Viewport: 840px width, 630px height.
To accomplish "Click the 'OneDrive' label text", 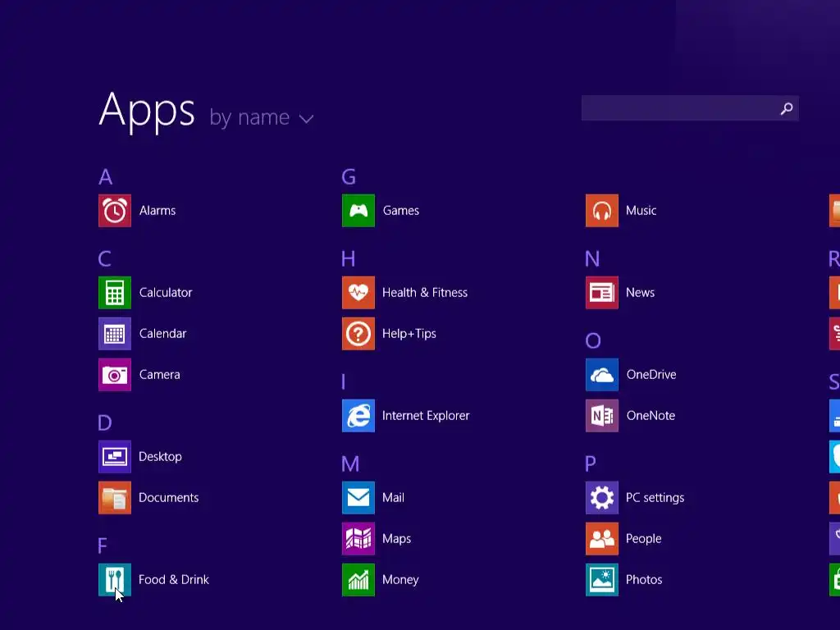I will tap(651, 374).
